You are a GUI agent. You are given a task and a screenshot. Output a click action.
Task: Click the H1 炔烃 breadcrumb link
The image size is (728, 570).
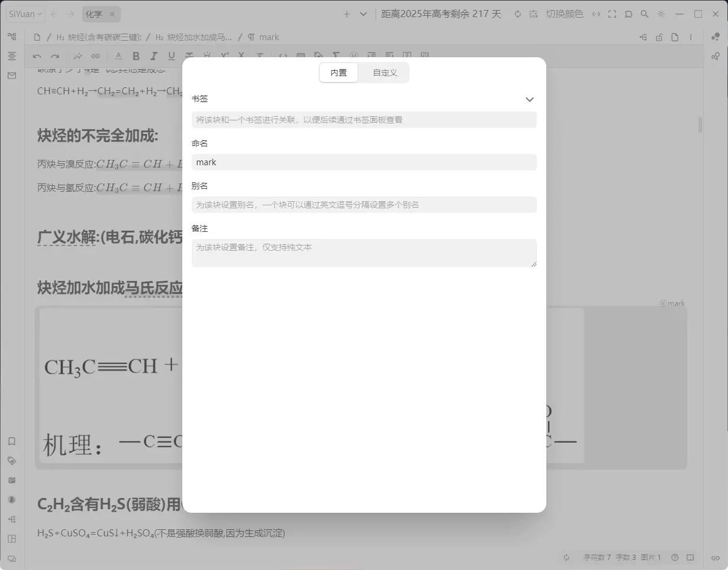pos(99,37)
